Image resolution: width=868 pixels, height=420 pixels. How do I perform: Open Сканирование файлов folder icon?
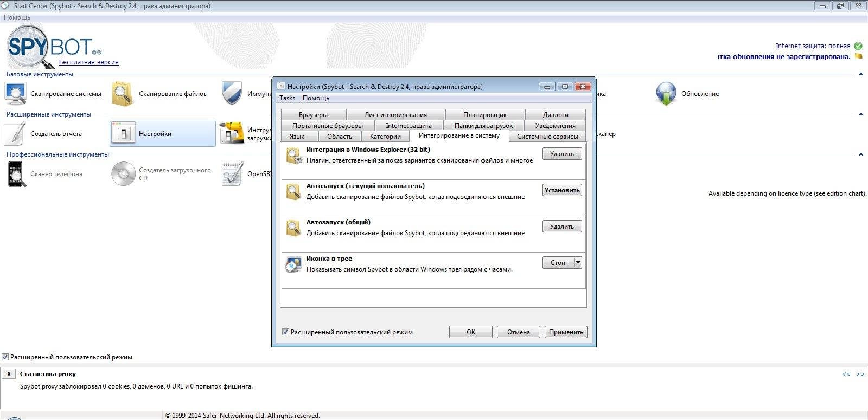click(123, 94)
